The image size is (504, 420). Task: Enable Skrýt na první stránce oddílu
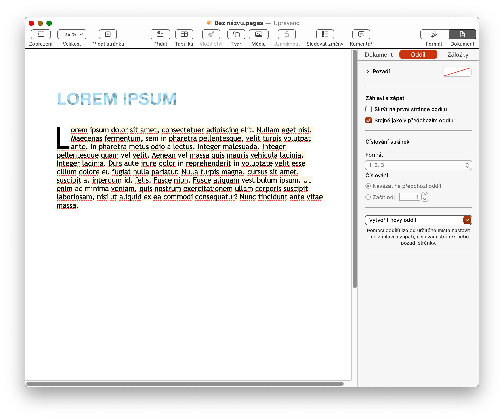[369, 109]
